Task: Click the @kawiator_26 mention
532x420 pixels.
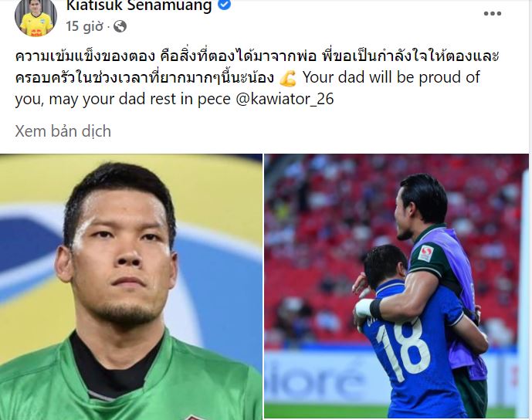Action: point(284,99)
